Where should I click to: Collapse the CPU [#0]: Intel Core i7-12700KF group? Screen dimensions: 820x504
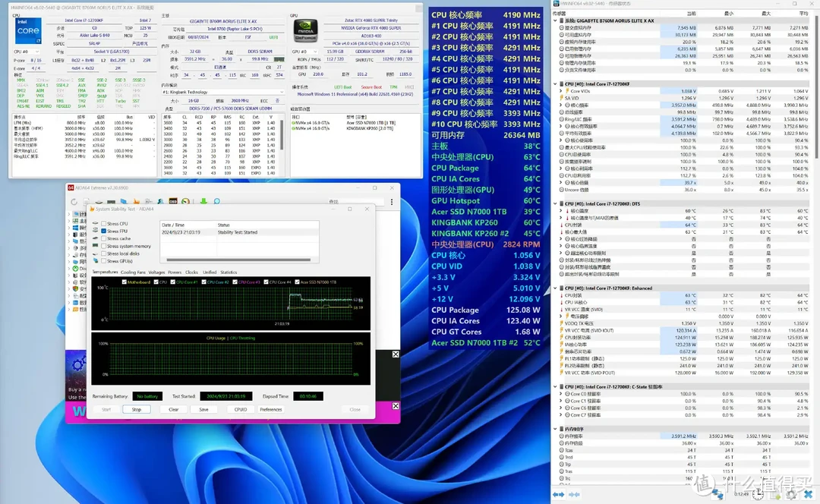click(x=555, y=83)
